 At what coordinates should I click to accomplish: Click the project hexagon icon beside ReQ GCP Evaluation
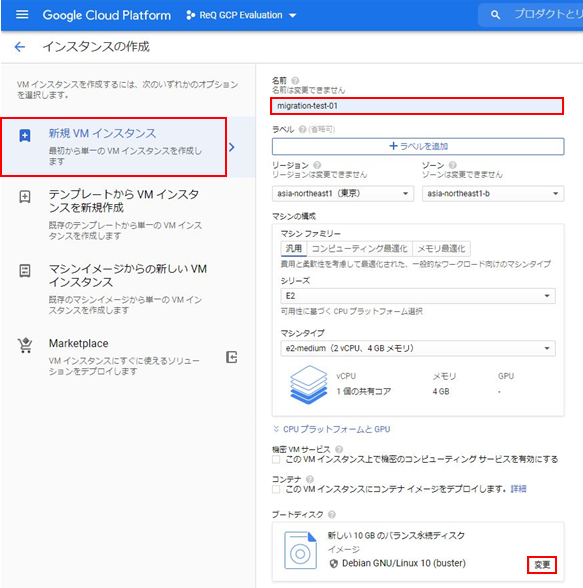coord(190,15)
